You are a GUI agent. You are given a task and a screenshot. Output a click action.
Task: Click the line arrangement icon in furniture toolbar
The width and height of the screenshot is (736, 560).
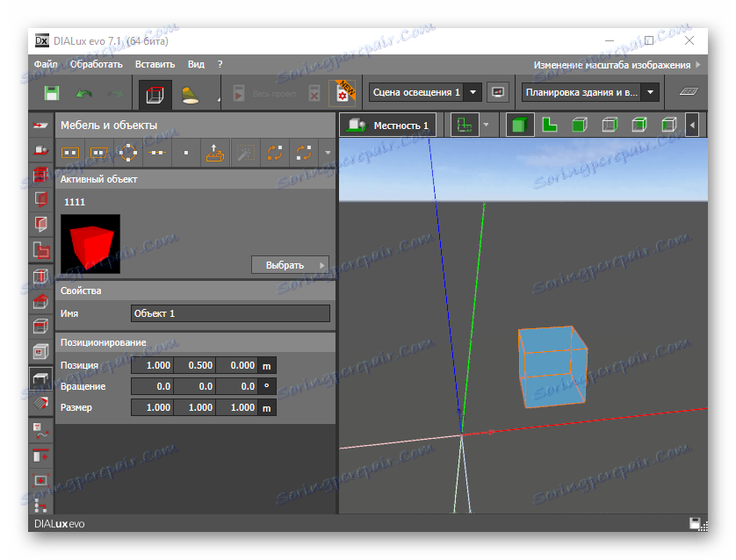pyautogui.click(x=157, y=152)
